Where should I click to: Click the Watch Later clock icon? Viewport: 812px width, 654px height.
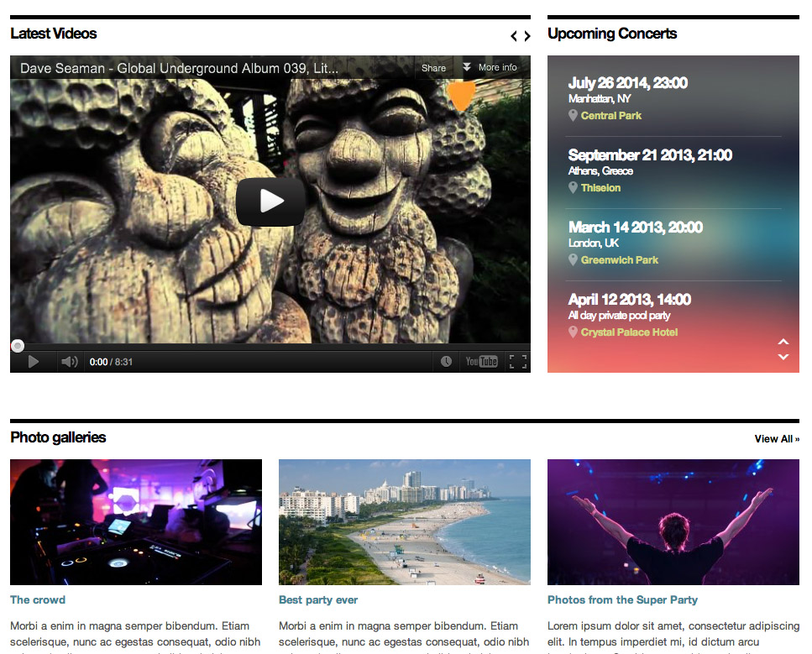click(x=446, y=362)
